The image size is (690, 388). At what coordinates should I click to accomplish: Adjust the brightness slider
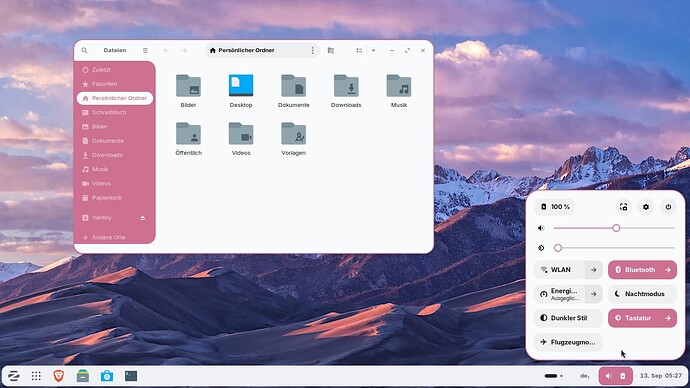(614, 248)
